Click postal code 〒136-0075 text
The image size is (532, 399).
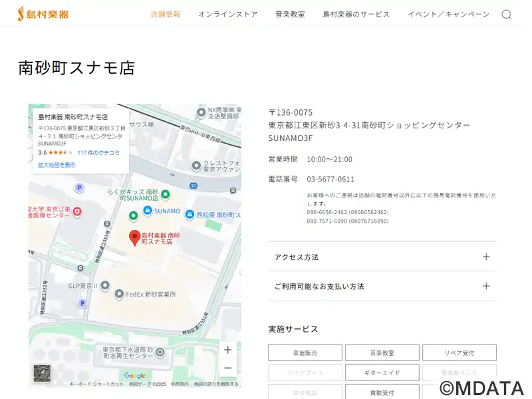coord(291,112)
